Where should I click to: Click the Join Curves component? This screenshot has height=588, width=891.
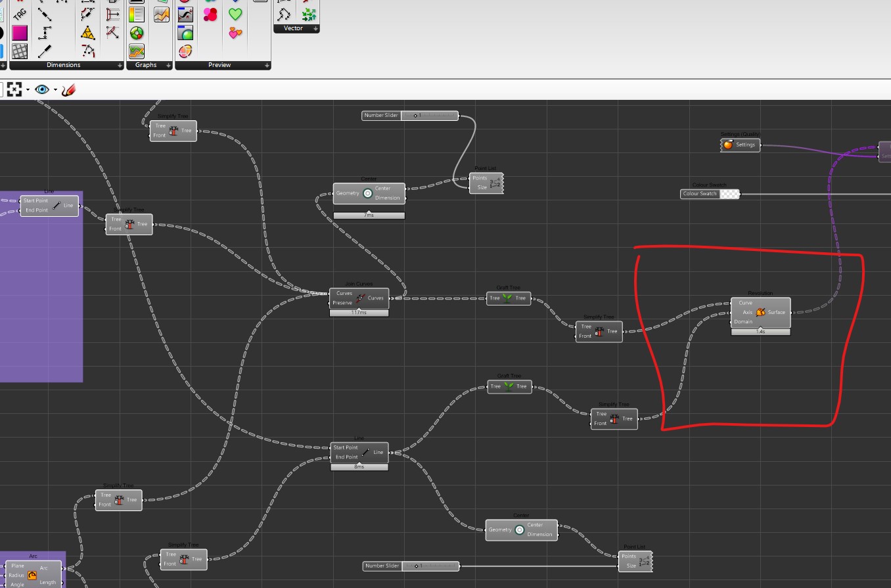pos(359,298)
